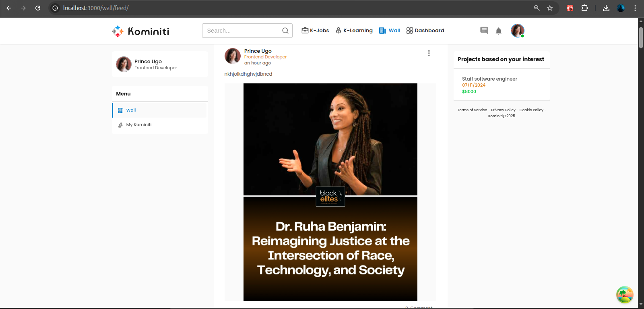644x309 pixels.
Task: Open K-Learning section
Action: (x=354, y=31)
